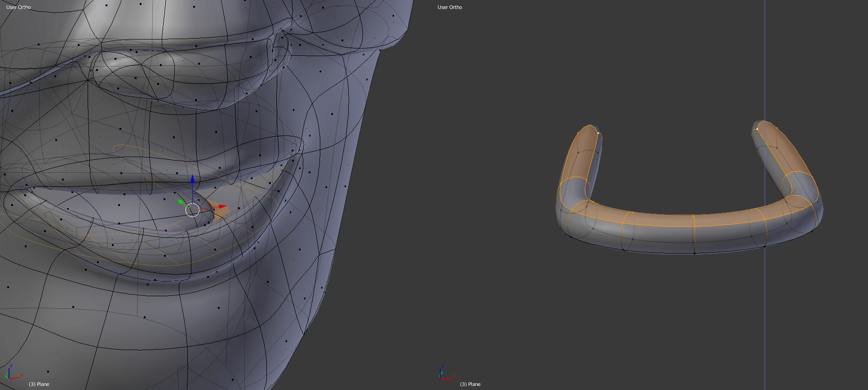The width and height of the screenshot is (868, 390).
Task: Click the blue vertical axis line in right viewport
Action: point(765,67)
